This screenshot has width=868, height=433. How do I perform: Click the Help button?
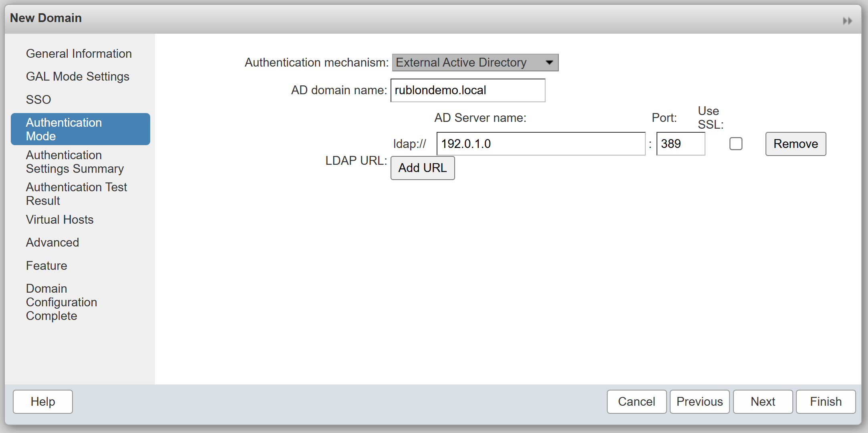[x=43, y=402]
